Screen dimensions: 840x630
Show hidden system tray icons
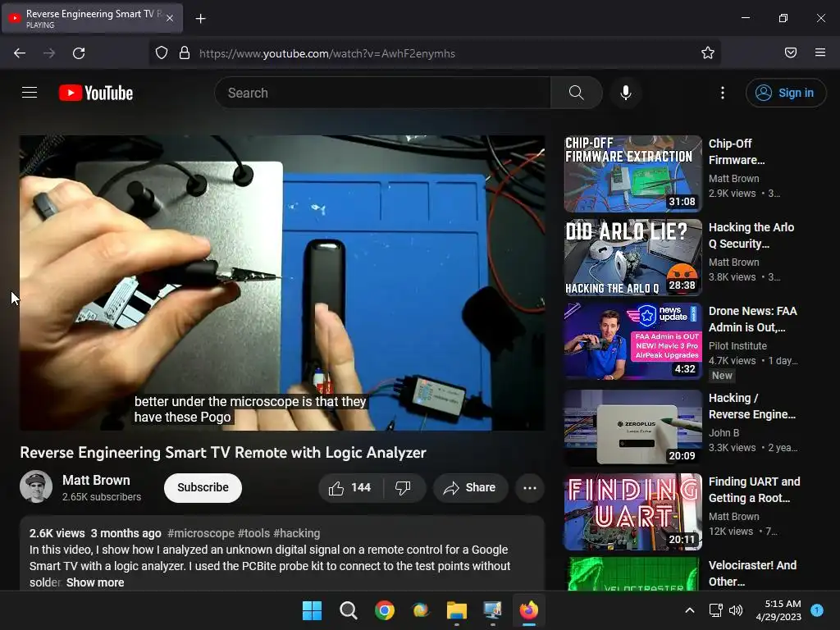click(x=690, y=610)
